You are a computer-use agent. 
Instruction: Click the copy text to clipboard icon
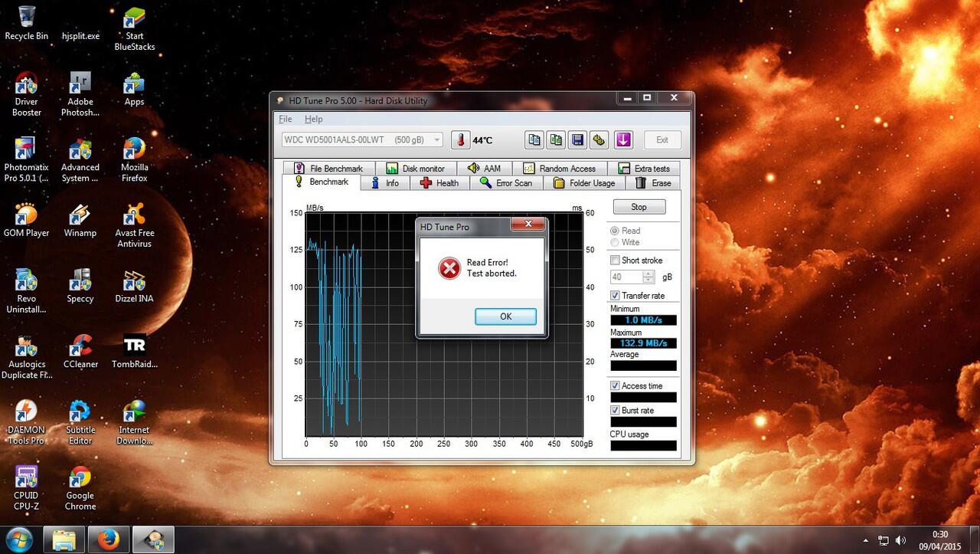[x=534, y=139]
